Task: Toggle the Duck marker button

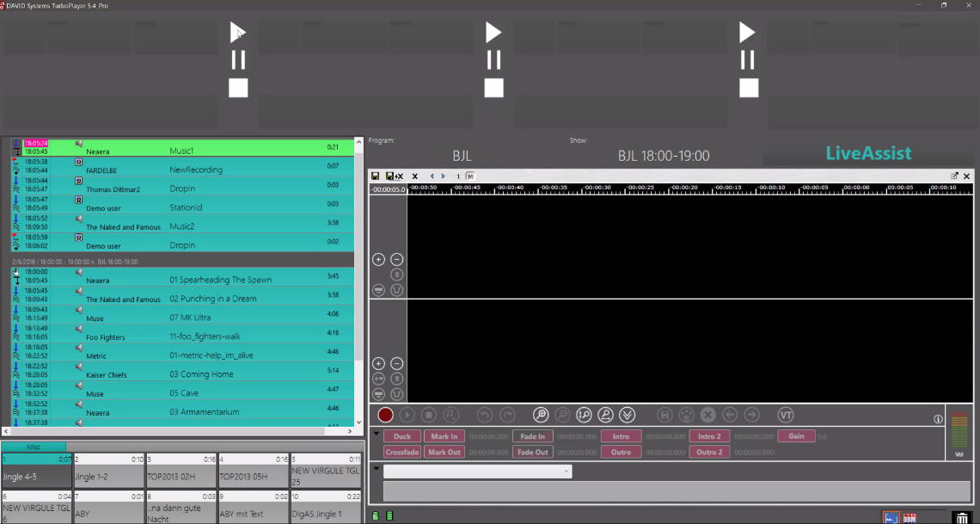Action: pyautogui.click(x=401, y=436)
